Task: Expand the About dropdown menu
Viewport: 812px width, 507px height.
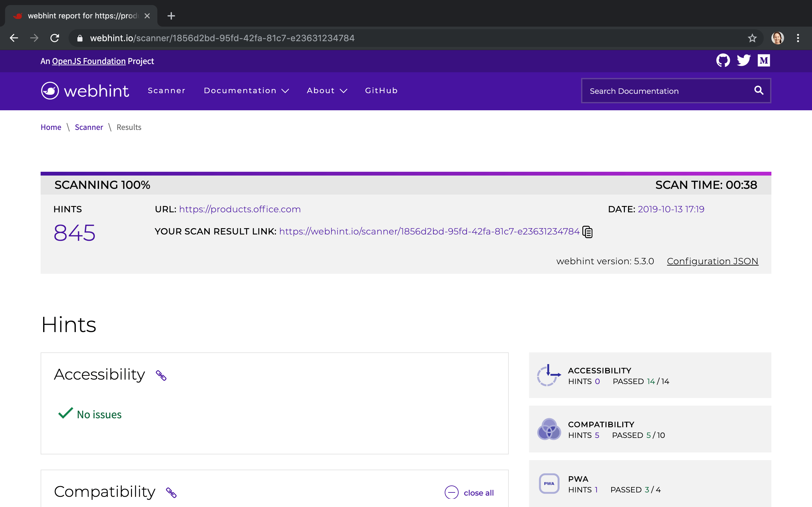Action: tap(326, 91)
